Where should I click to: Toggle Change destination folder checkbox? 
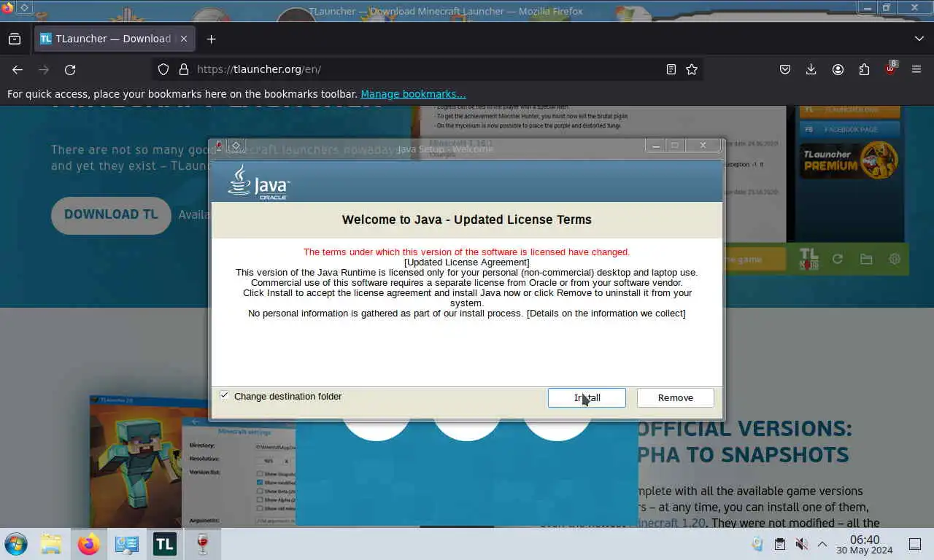[224, 395]
